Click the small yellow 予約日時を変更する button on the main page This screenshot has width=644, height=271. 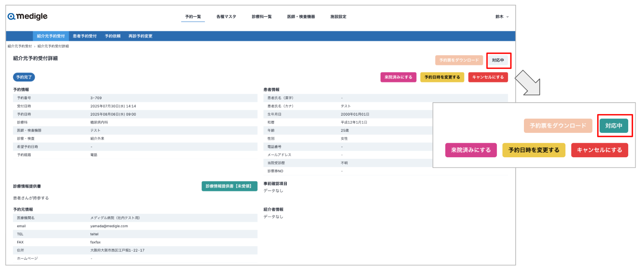[442, 77]
